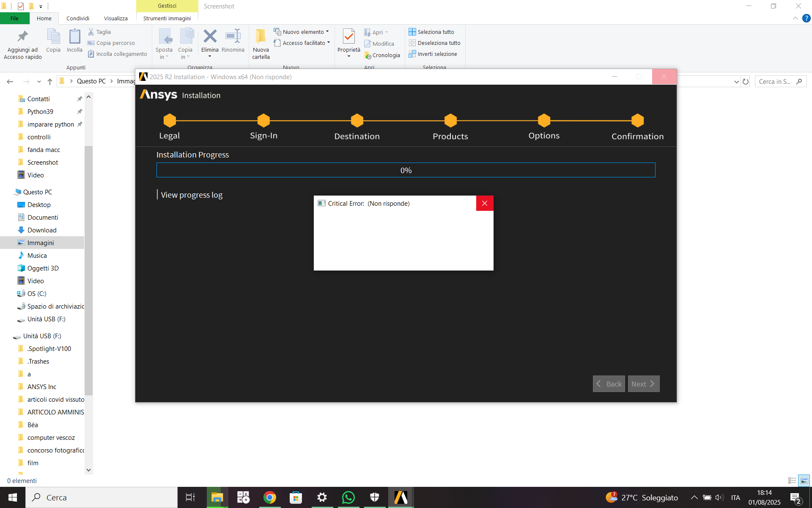This screenshot has height=508, width=812.
Task: Switch to large thumbnails view icon
Action: [x=804, y=480]
